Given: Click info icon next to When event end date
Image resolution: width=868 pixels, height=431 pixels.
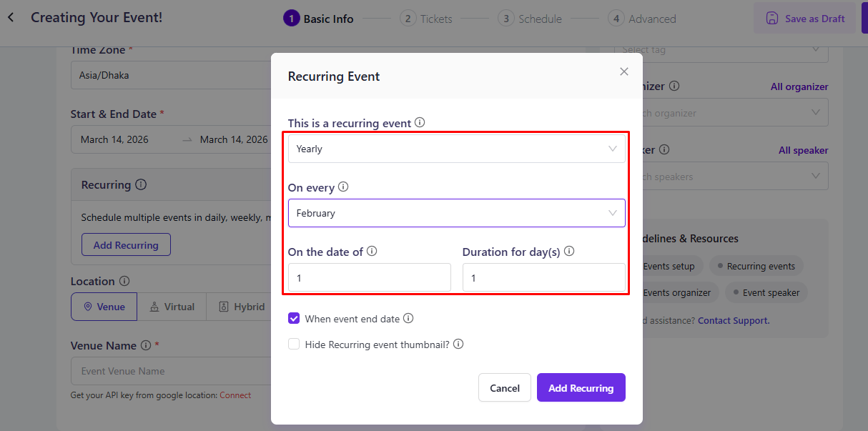Looking at the screenshot, I should tap(408, 318).
